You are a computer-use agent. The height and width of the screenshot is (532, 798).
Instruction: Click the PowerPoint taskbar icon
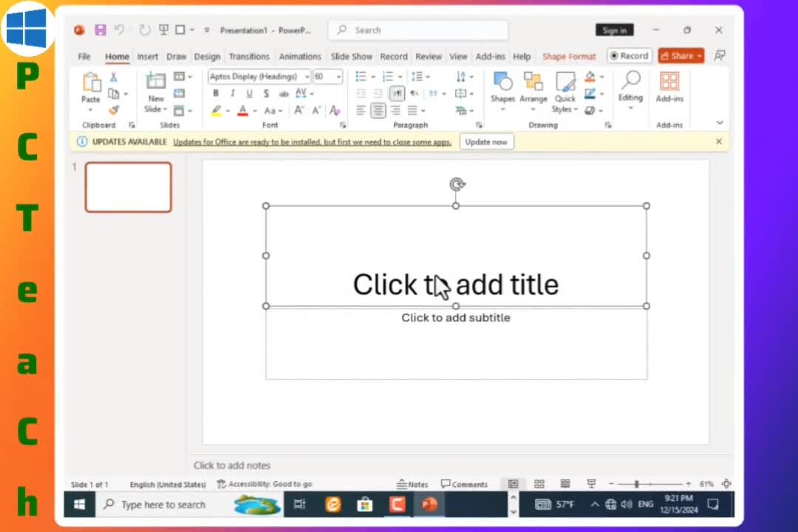point(429,505)
